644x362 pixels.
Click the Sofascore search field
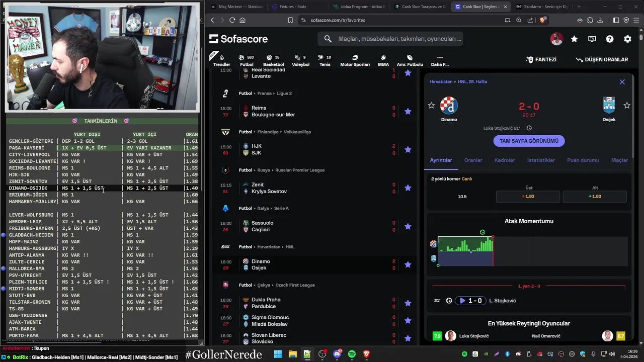390,39
